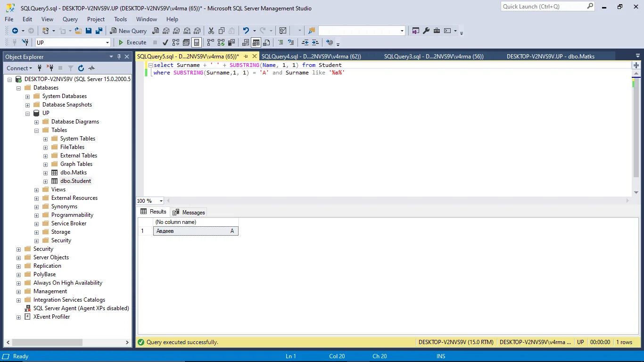Click the Decrease Indent icon
Viewport: 644px width, 362px height.
coord(305,42)
